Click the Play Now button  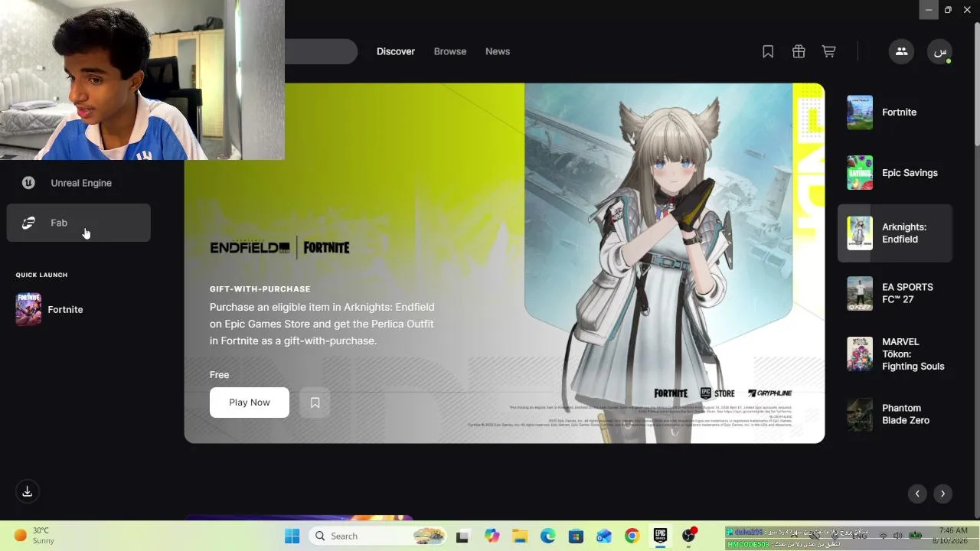pos(250,403)
